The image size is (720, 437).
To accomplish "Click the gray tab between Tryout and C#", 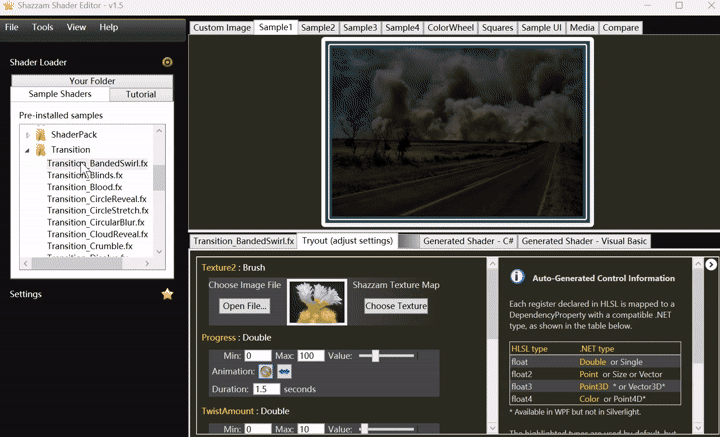I will pyautogui.click(x=409, y=241).
